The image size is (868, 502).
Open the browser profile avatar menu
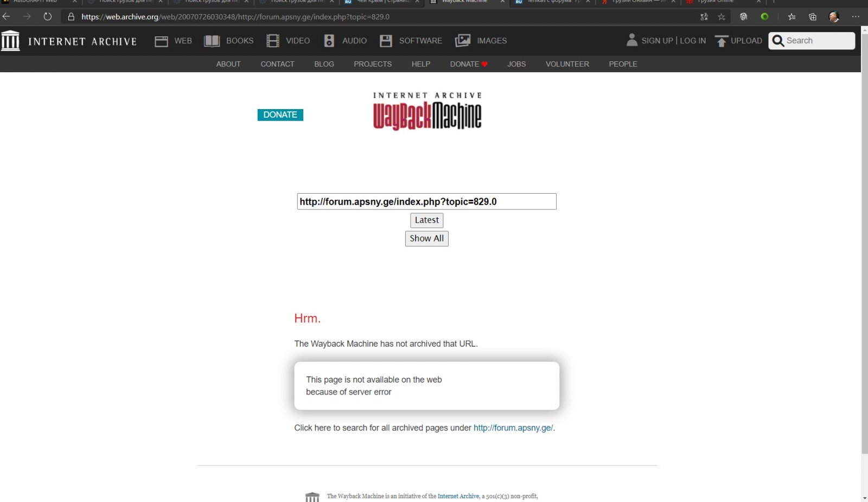(834, 17)
